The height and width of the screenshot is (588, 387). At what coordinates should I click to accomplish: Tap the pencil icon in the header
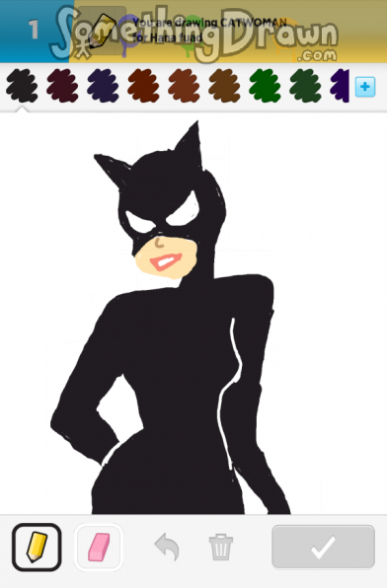coord(102,31)
